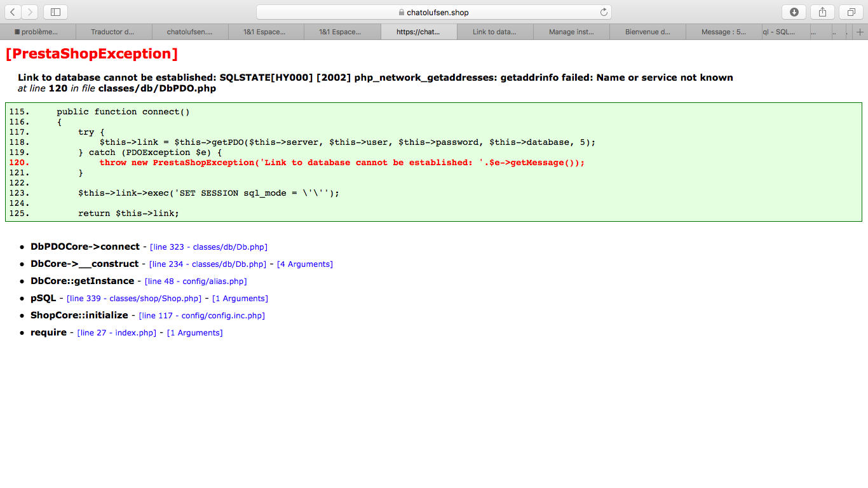Viewport: 868px width, 488px height.
Task: Switch to the problème tab
Action: 37,32
